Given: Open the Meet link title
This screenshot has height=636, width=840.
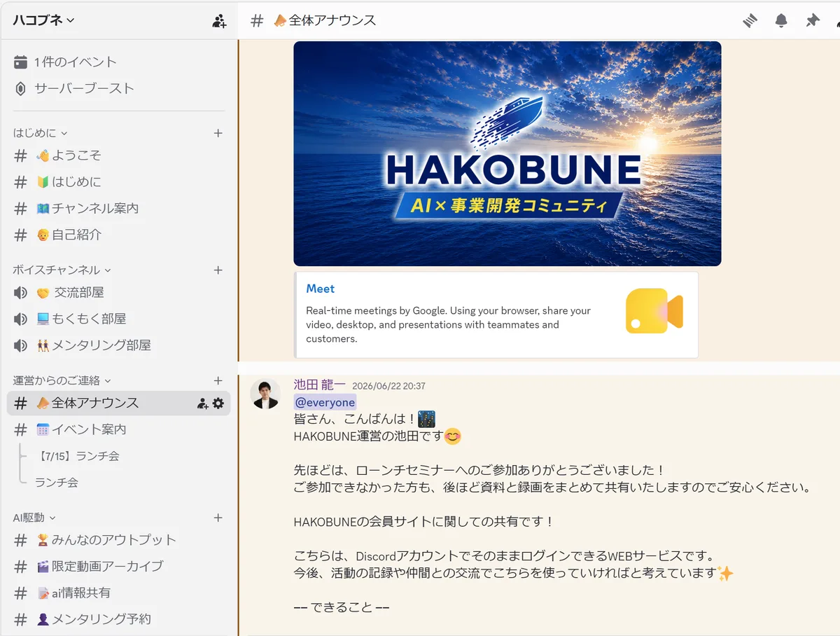Looking at the screenshot, I should [321, 289].
